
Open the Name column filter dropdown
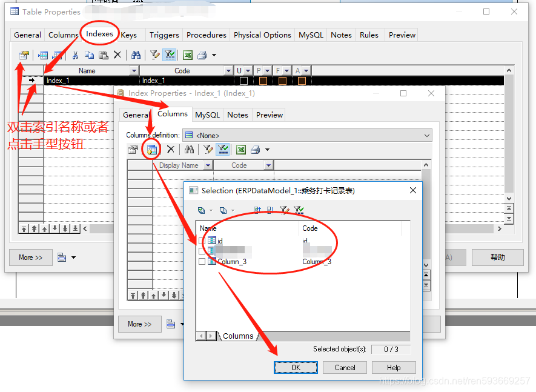pyautogui.click(x=134, y=71)
